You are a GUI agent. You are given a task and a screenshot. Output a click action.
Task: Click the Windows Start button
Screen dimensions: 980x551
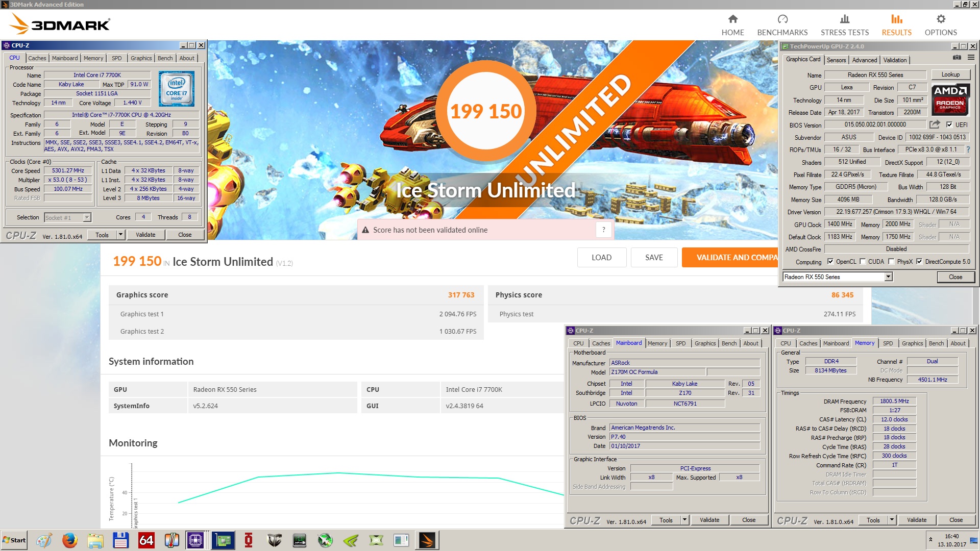pos(14,540)
